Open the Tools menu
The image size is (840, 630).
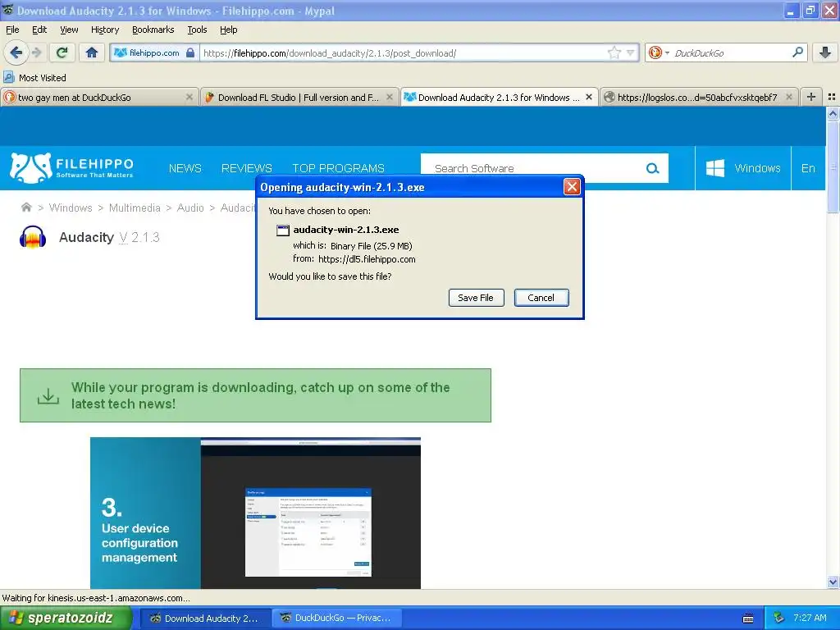coord(197,30)
